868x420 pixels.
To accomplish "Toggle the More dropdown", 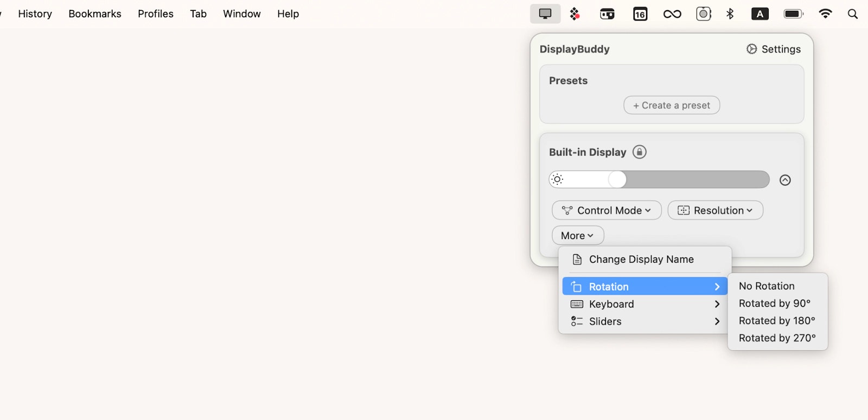I will coord(578,235).
